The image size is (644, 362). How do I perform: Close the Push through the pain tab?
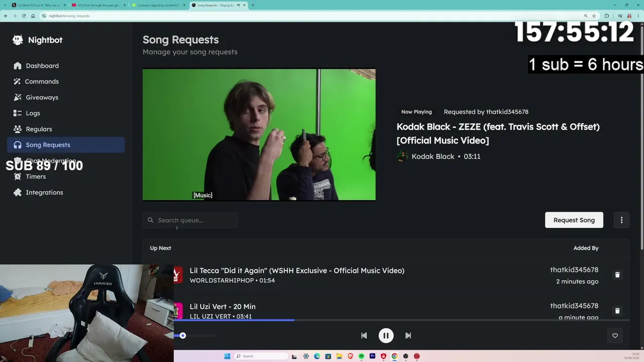124,5
